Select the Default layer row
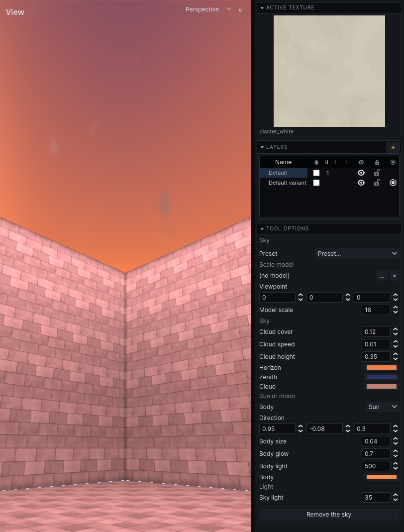 (x=329, y=173)
